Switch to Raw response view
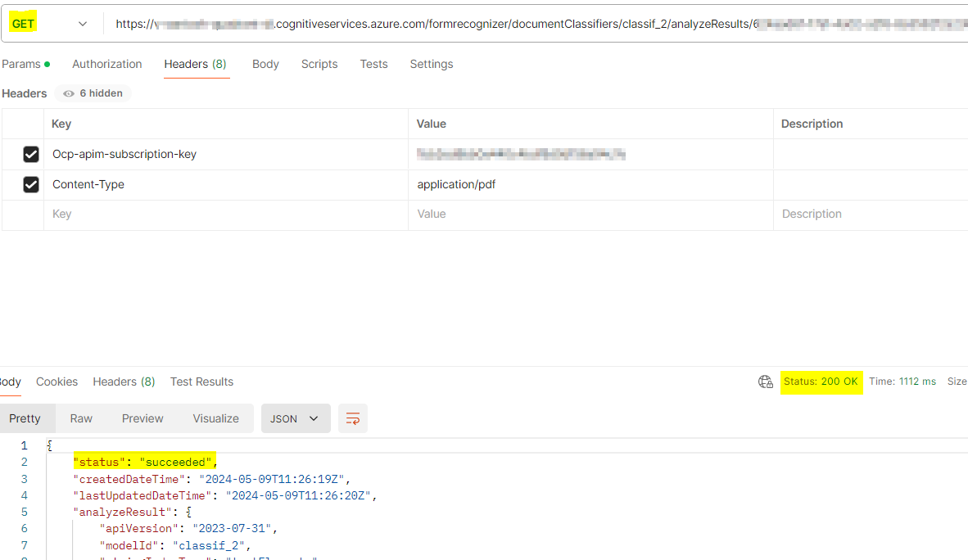 (x=80, y=418)
